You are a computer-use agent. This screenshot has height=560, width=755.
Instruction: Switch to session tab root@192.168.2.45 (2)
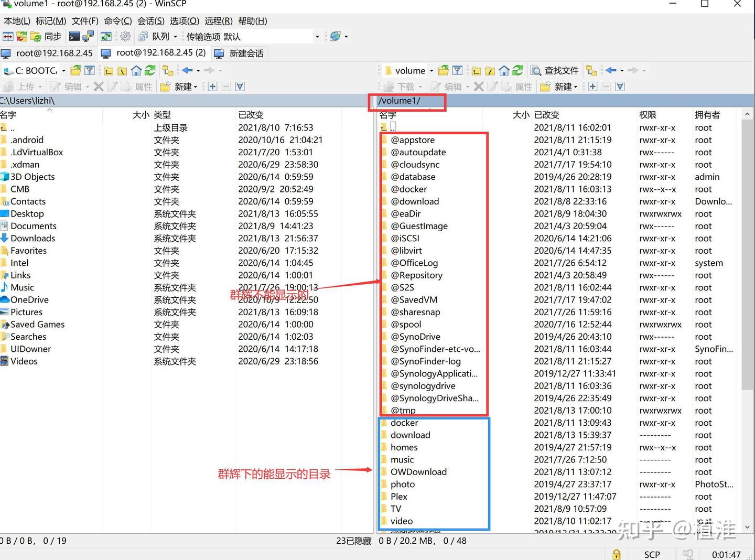[x=154, y=53]
